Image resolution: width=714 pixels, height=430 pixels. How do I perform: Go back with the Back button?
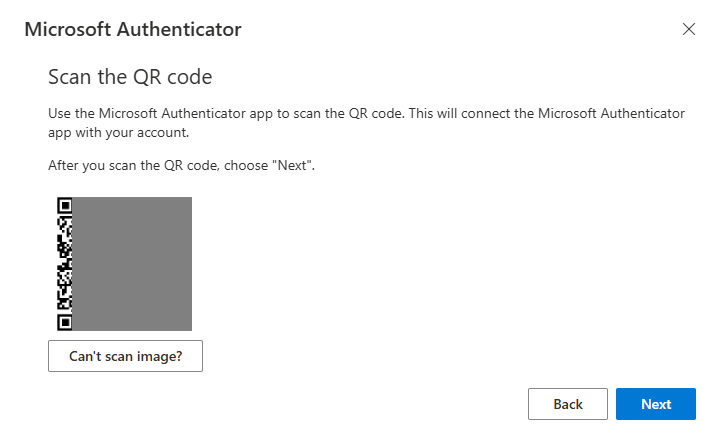pos(567,404)
